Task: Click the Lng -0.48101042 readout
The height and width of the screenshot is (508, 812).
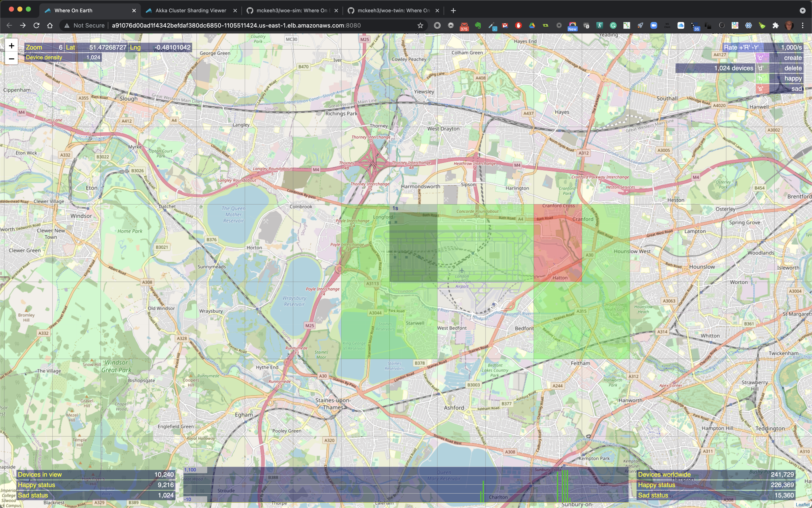Action: coord(160,47)
